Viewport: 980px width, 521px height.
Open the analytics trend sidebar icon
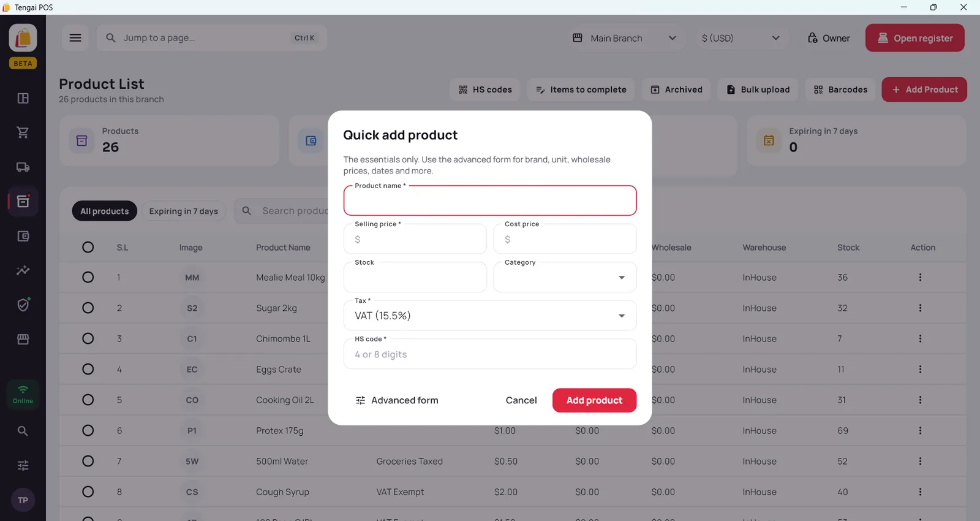pyautogui.click(x=23, y=270)
